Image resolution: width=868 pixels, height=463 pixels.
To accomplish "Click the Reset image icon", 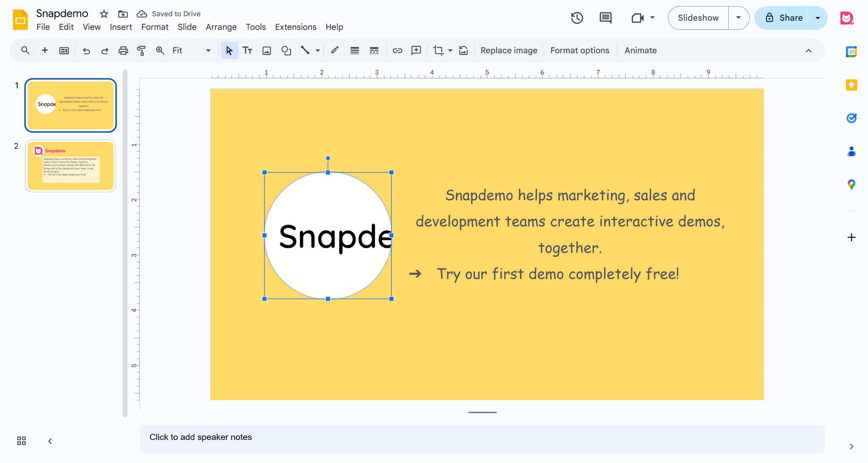I will coord(464,51).
